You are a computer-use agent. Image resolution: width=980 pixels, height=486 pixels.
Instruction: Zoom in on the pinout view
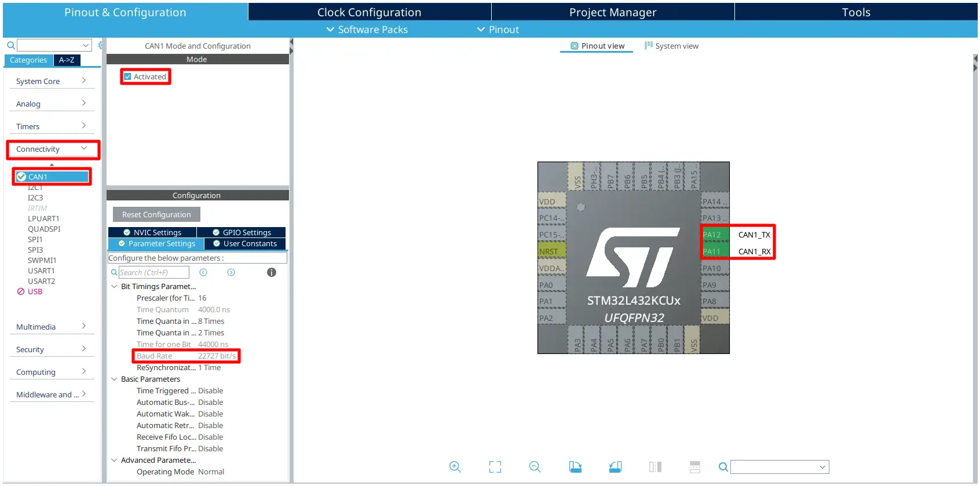[455, 467]
